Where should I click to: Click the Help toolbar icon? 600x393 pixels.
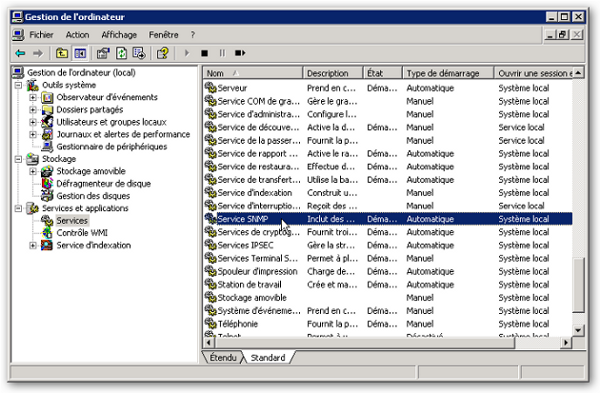(163, 53)
